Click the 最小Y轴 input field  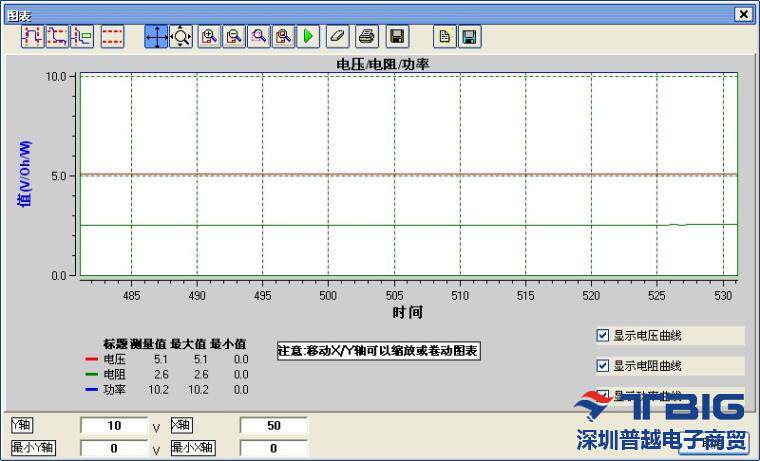(114, 448)
